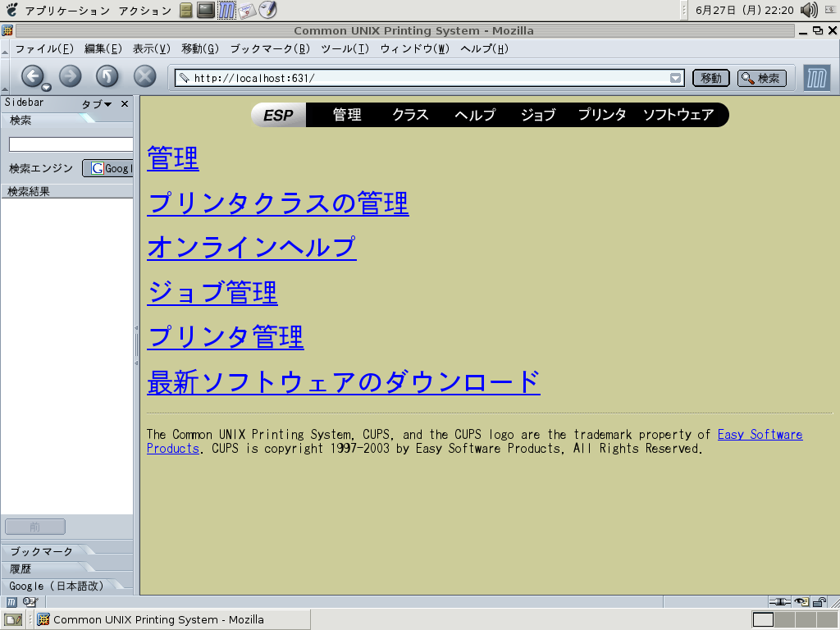Click ジョブ in the CUPS navigation bar
The width and height of the screenshot is (840, 630).
coord(538,115)
